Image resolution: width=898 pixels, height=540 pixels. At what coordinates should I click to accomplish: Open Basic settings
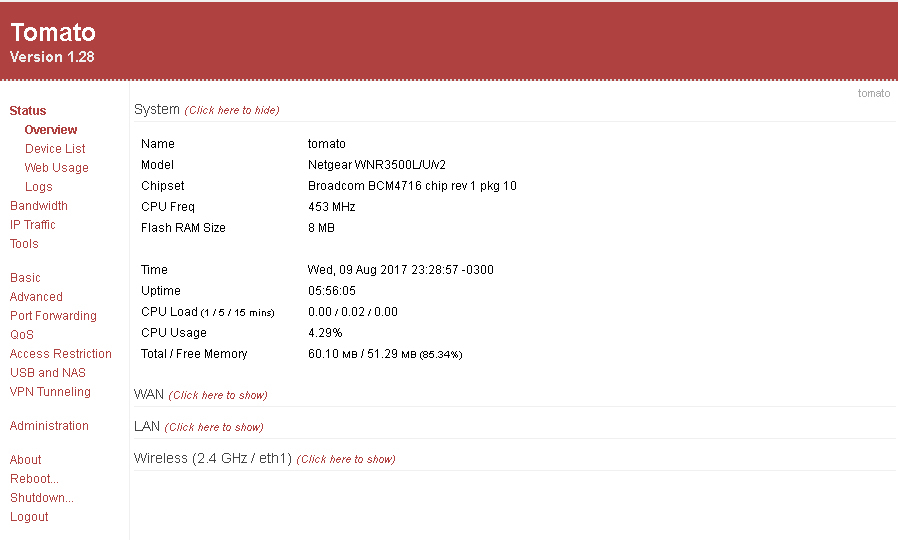(25, 277)
